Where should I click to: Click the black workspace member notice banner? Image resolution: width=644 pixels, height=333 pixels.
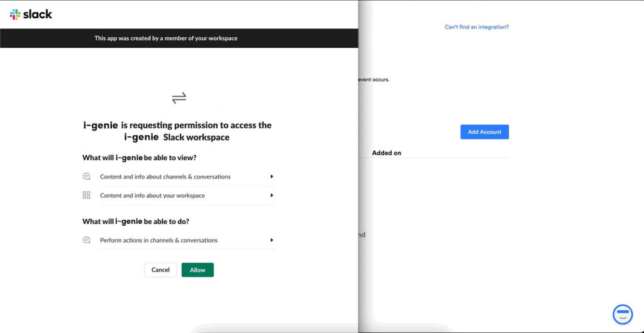[179, 38]
